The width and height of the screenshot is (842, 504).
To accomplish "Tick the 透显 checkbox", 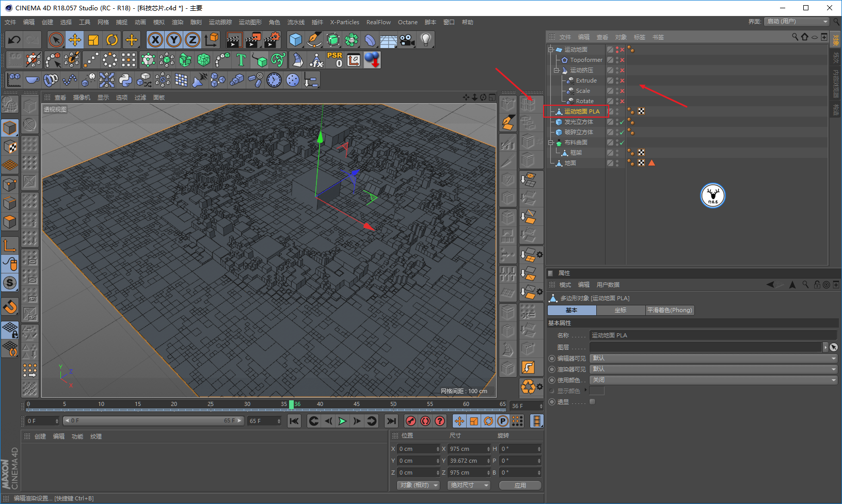I will [x=592, y=401].
